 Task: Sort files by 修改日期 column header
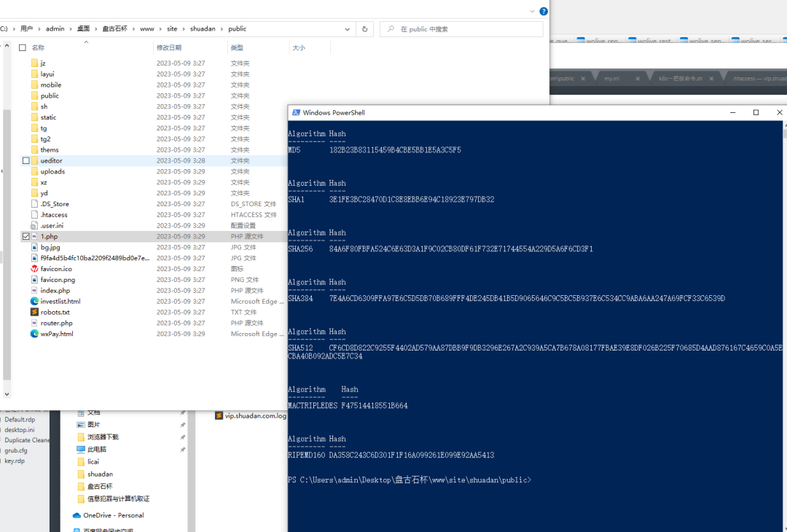point(168,47)
